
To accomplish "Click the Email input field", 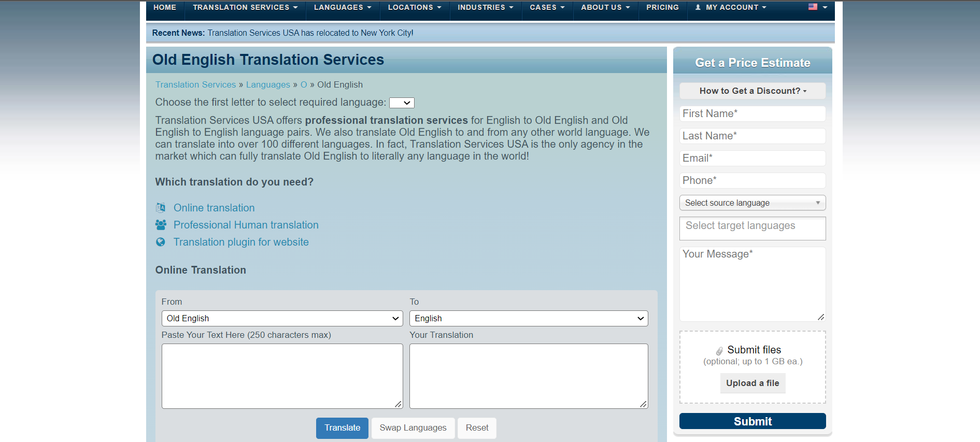I will pos(752,158).
